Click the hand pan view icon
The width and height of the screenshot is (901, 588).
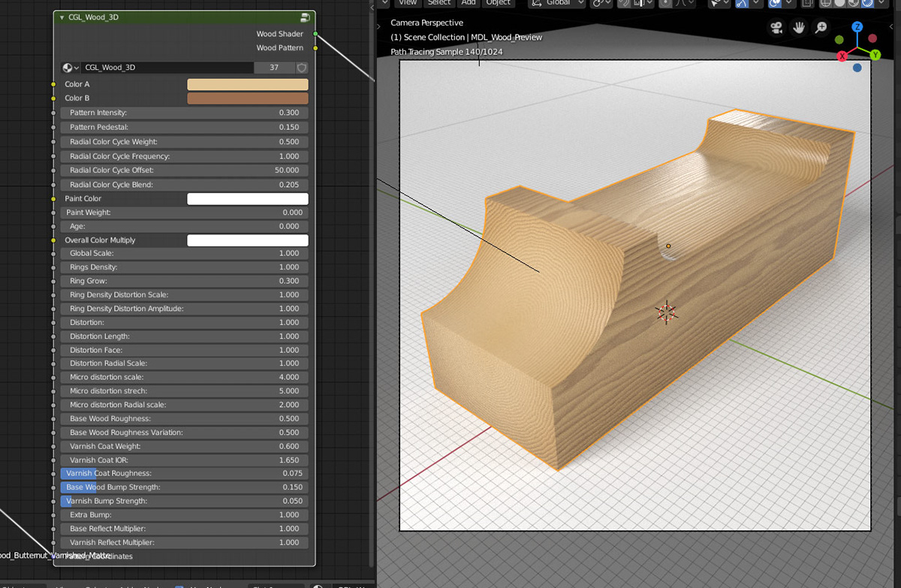click(x=800, y=28)
